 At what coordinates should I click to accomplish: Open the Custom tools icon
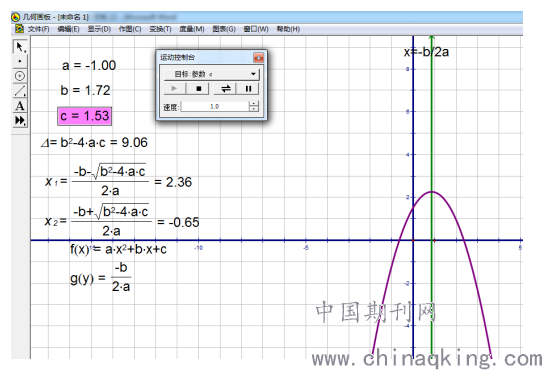20,121
